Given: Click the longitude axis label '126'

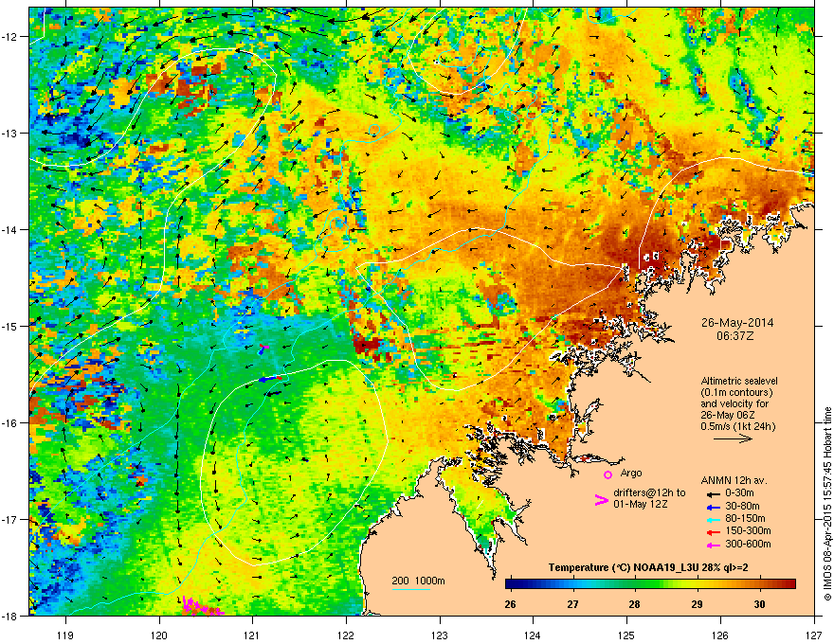Looking at the screenshot, I should tap(720, 635).
